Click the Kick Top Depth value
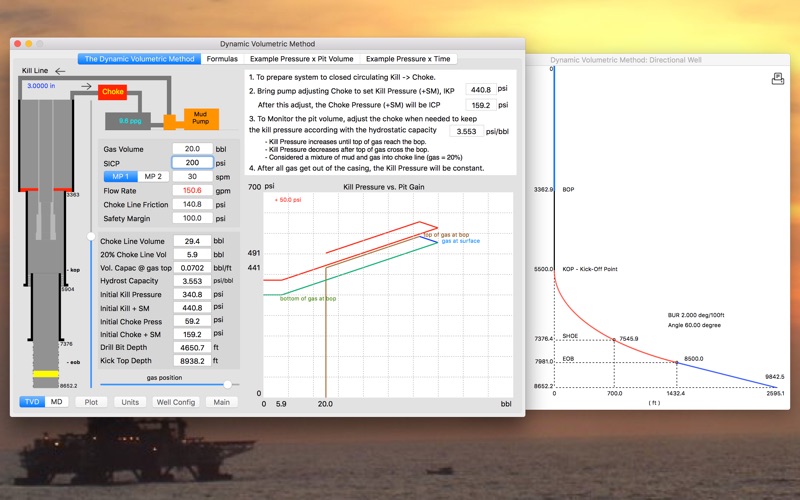The height and width of the screenshot is (500, 800). (x=192, y=361)
